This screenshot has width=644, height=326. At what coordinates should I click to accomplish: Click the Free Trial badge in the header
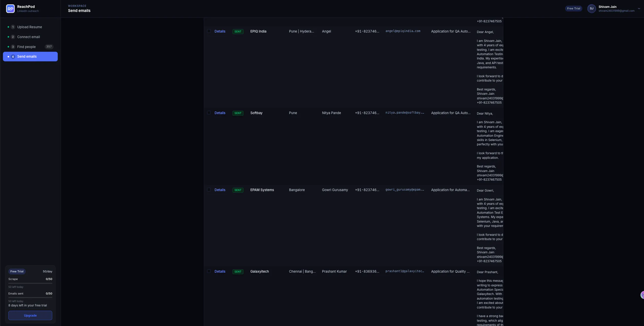click(573, 9)
